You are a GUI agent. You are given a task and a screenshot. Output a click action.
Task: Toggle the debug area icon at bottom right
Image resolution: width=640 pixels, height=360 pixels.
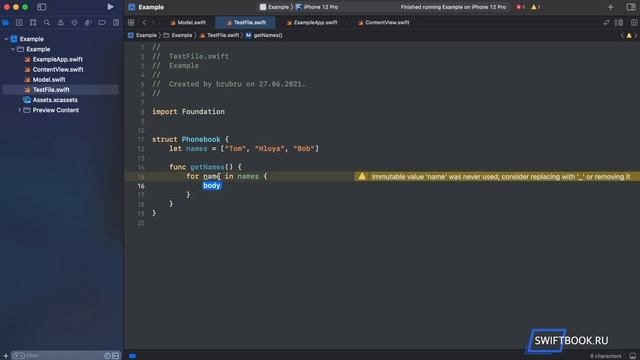pos(633,356)
